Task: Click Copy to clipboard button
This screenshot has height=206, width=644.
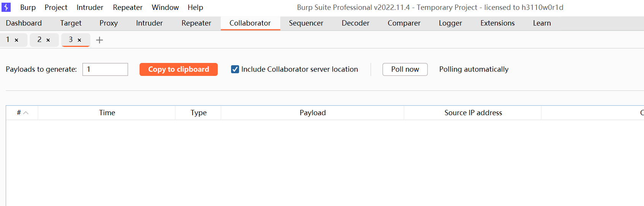Action: pos(178,69)
